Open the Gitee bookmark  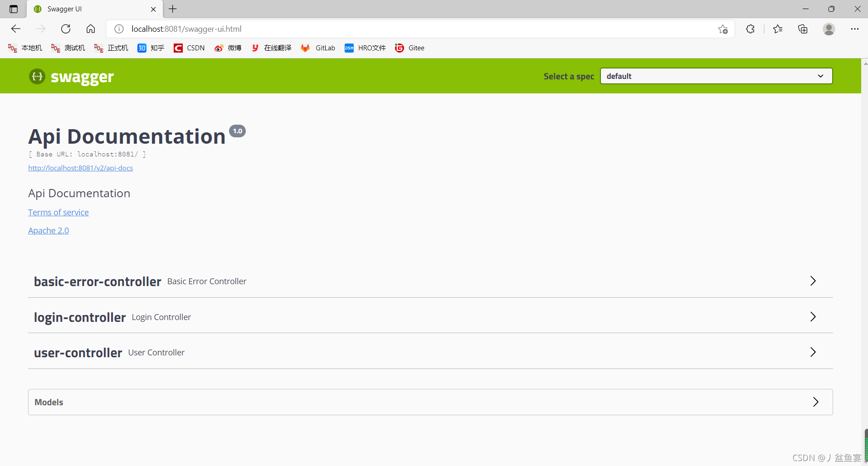click(409, 48)
